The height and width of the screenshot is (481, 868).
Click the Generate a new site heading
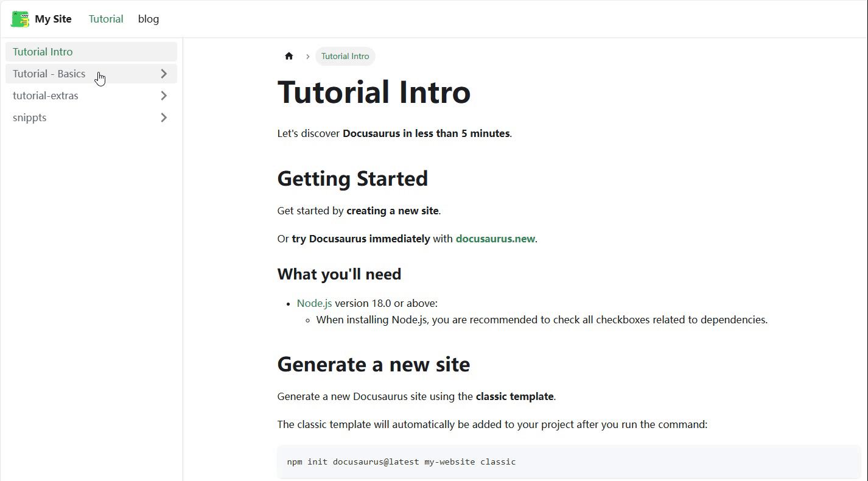tap(374, 364)
